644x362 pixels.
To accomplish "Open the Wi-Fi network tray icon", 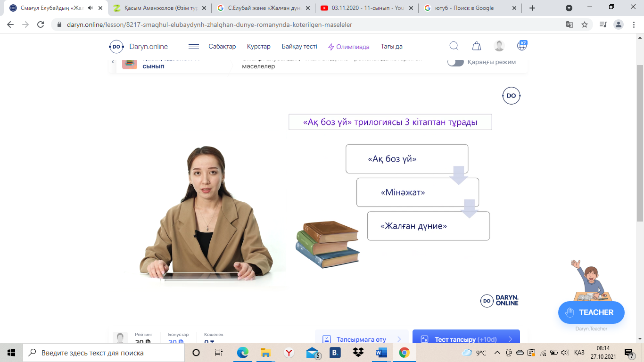I will click(543, 353).
